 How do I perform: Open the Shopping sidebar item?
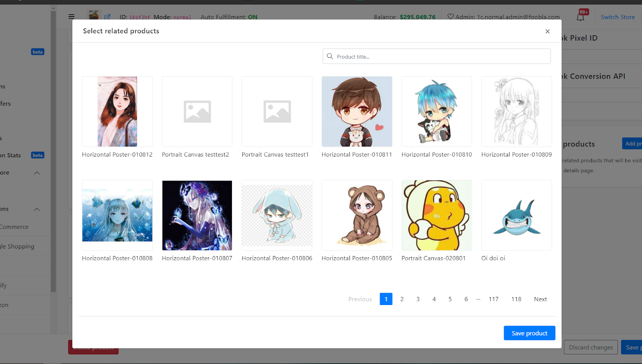click(x=17, y=246)
